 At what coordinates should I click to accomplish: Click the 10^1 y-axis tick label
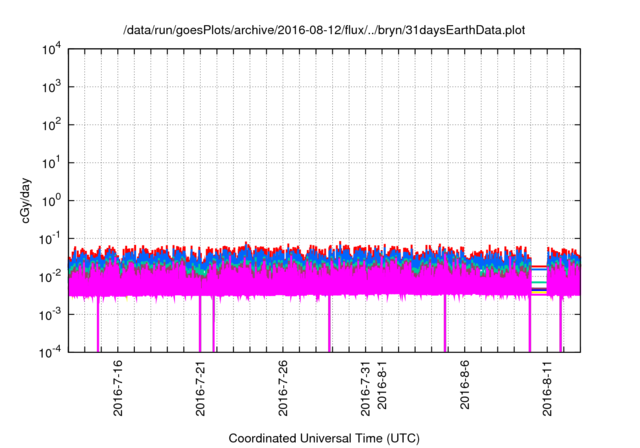pos(52,163)
